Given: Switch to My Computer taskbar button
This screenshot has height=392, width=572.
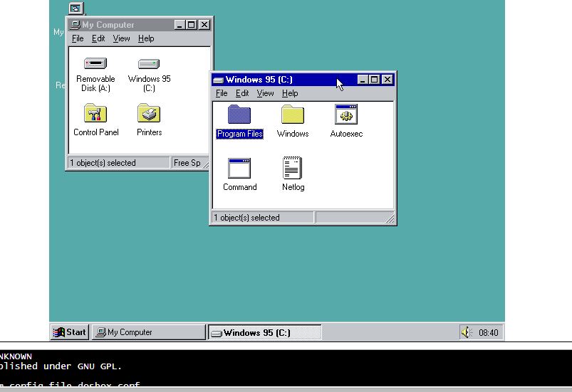Looking at the screenshot, I should pyautogui.click(x=147, y=332).
